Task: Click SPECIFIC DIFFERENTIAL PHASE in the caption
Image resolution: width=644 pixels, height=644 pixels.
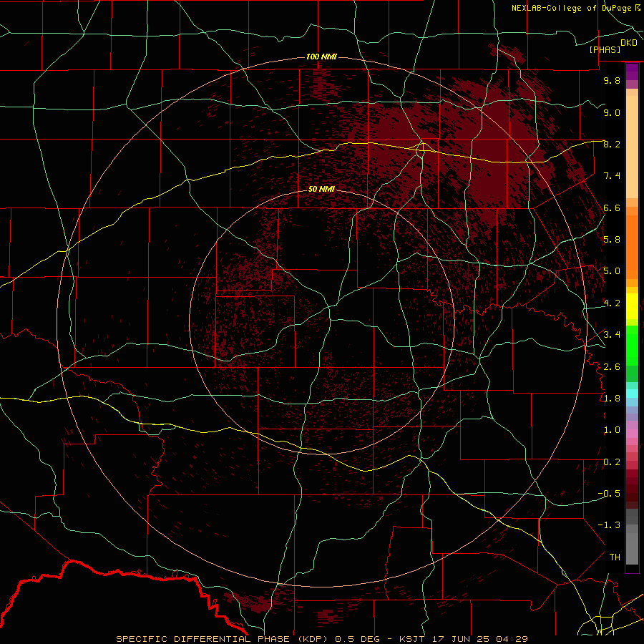Action: tap(203, 639)
